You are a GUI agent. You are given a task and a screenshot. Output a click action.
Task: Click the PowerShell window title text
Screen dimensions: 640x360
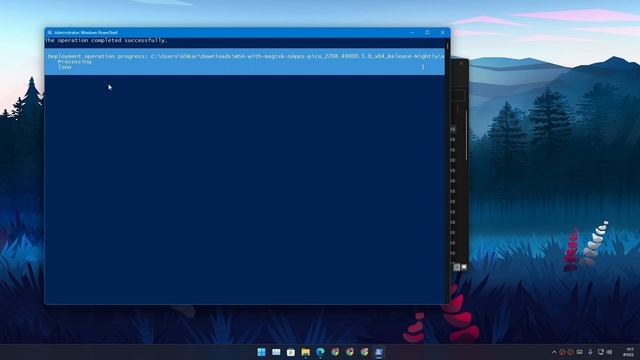(86, 33)
